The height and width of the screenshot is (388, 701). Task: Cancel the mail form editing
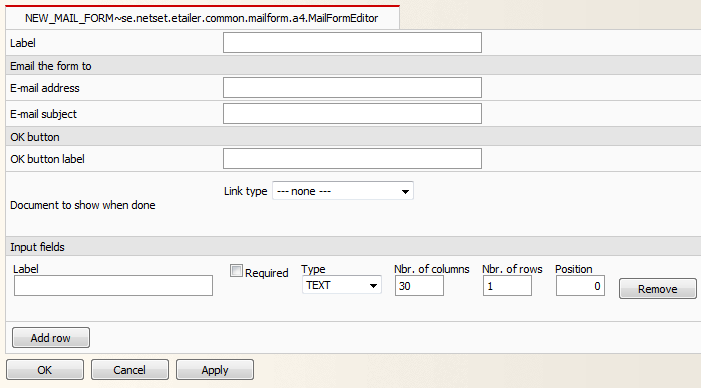pyautogui.click(x=130, y=370)
